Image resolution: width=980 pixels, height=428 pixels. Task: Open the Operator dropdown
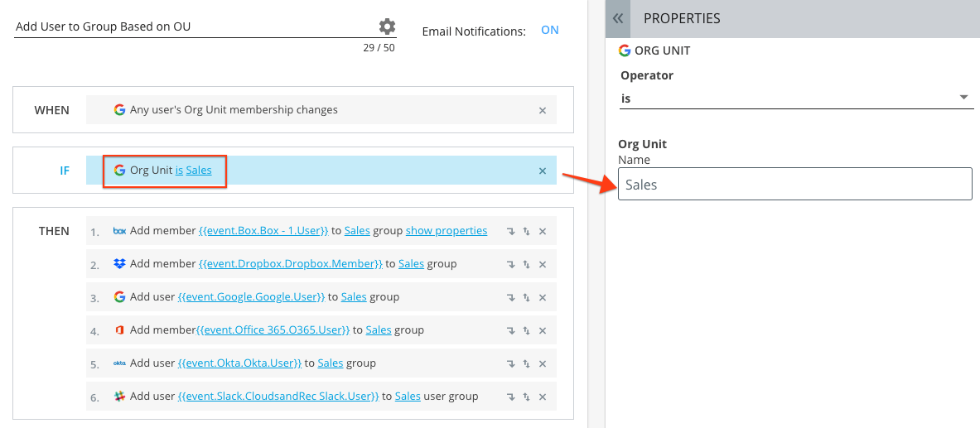796,98
